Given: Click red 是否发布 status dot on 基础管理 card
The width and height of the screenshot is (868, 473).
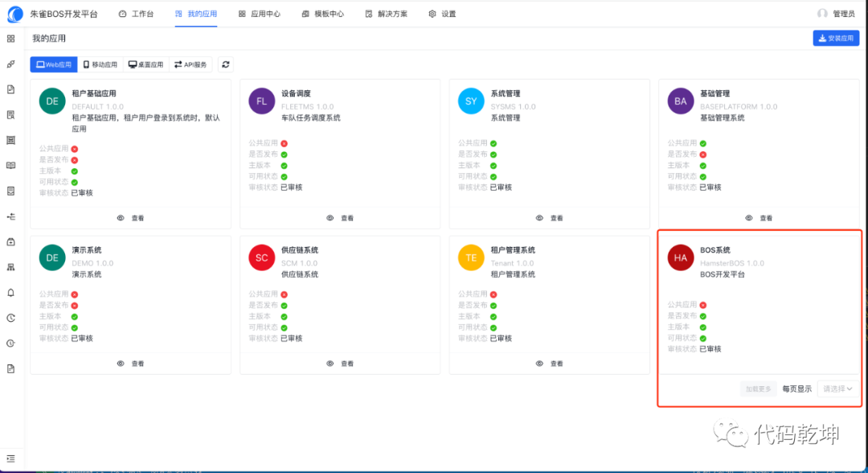Looking at the screenshot, I should click(703, 154).
